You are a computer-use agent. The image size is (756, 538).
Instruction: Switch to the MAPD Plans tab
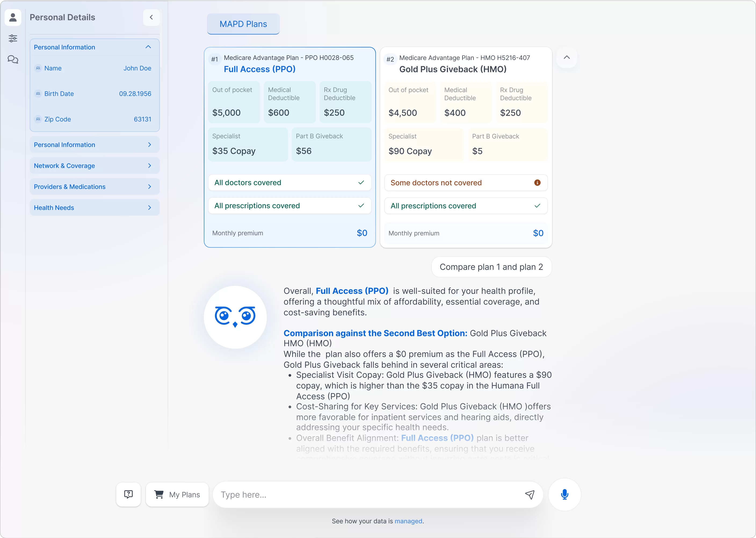point(243,24)
